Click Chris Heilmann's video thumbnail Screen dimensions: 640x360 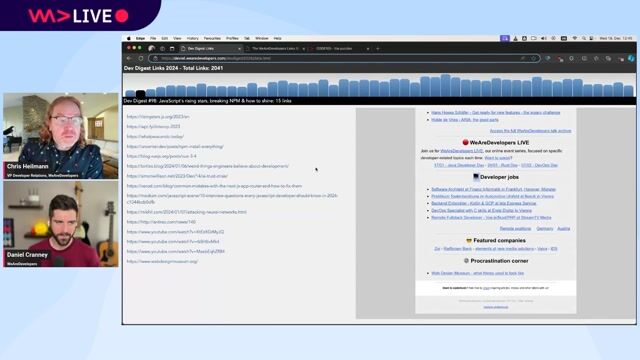[61, 136]
